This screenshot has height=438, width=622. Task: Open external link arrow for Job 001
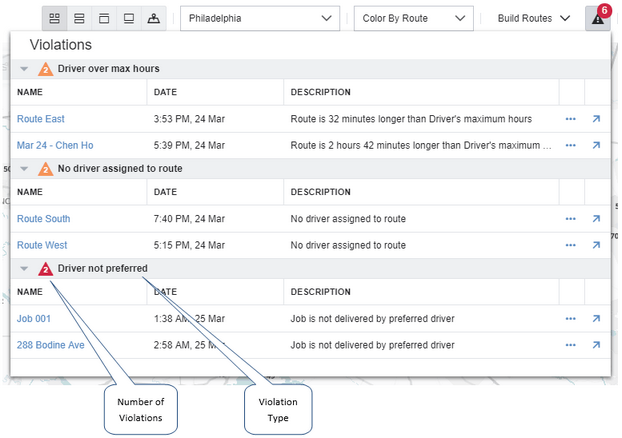[x=596, y=319]
